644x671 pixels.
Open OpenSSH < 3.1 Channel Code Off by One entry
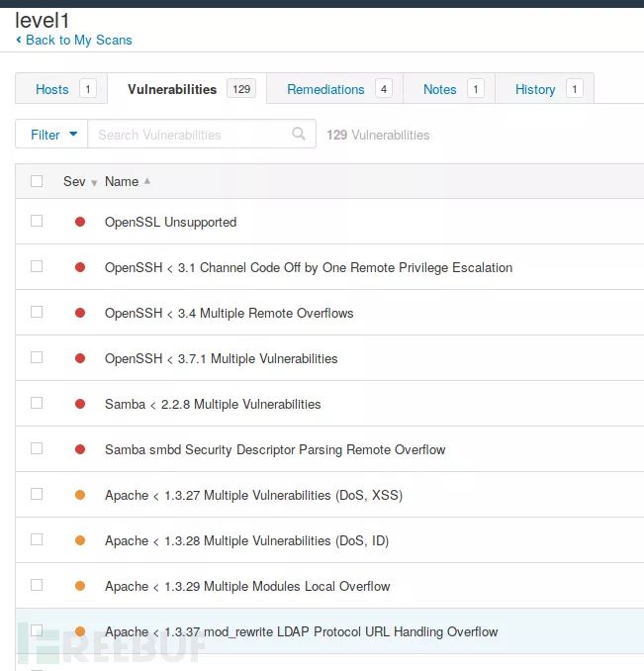[309, 267]
